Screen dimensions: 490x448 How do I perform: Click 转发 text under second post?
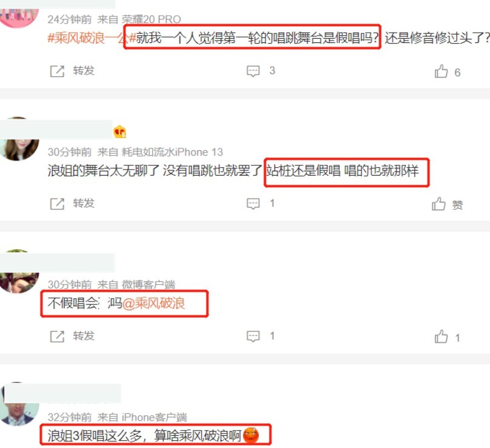tap(84, 203)
